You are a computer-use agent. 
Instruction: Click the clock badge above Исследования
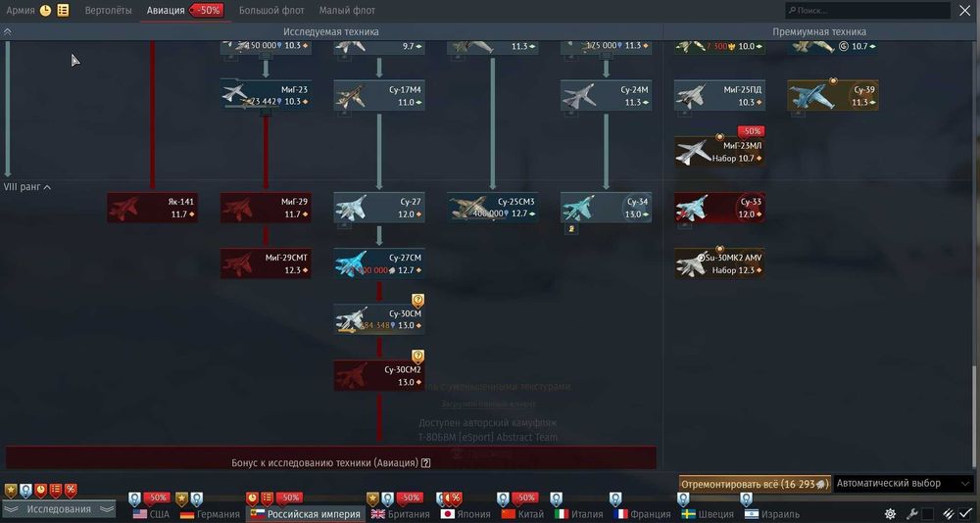(x=40, y=491)
